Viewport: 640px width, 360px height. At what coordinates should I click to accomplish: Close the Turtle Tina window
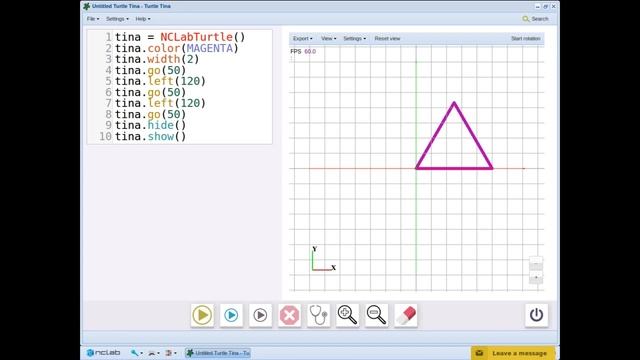553,7
